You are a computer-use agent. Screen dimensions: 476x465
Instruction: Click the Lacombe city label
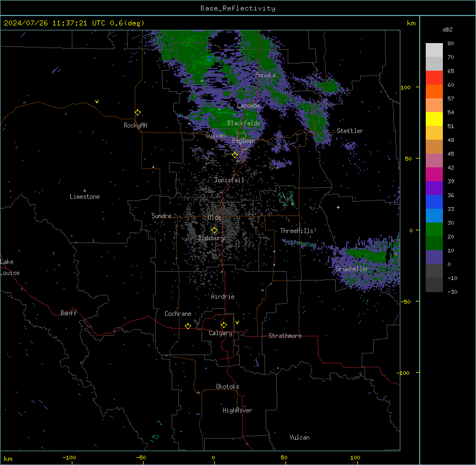[248, 105]
